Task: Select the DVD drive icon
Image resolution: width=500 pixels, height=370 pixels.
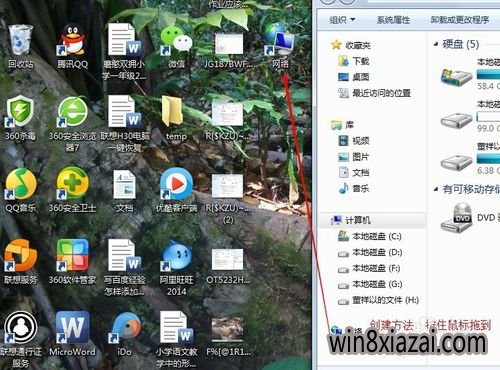Action: point(457,217)
